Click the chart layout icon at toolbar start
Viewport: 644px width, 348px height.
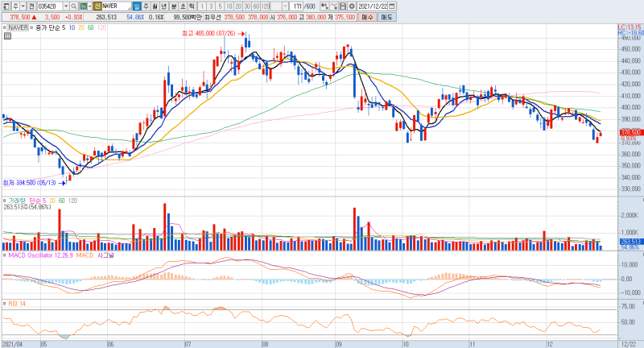pos(6,6)
